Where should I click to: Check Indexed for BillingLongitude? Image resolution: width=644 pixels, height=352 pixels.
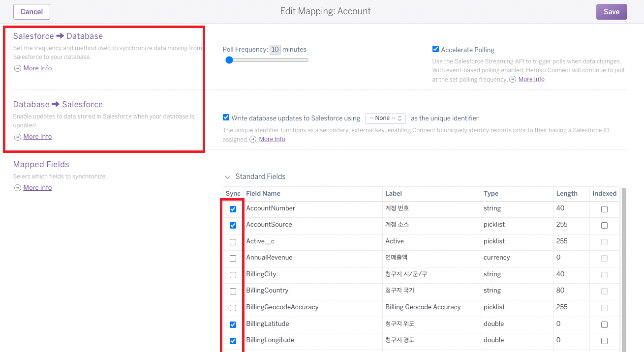click(x=604, y=341)
